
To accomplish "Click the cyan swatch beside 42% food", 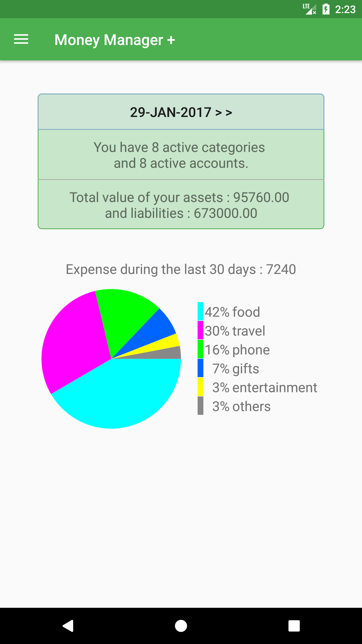I will tap(200, 311).
